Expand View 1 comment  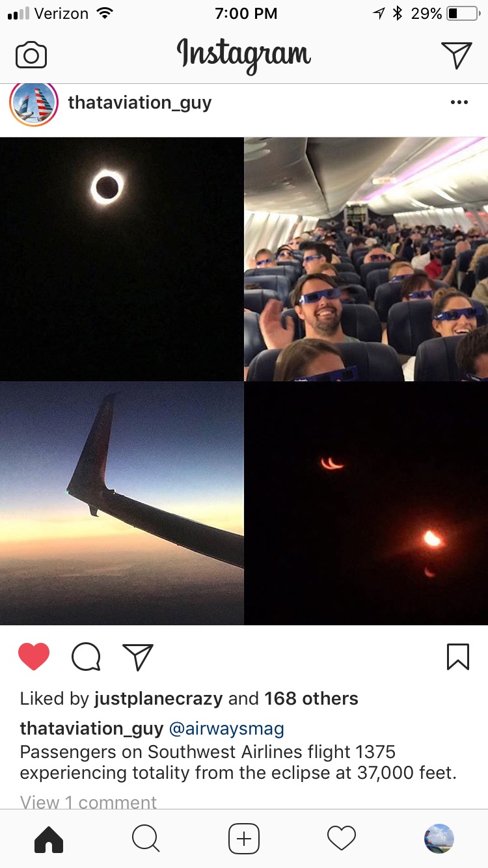tap(88, 802)
